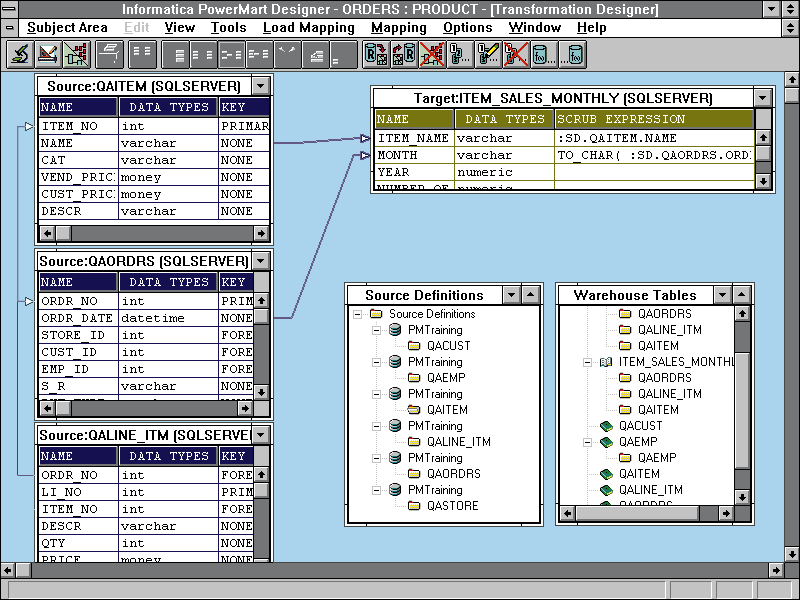Click the f(x) cylinder icon preceded by dots
Image resolution: width=800 pixels, height=600 pixels.
click(x=572, y=54)
